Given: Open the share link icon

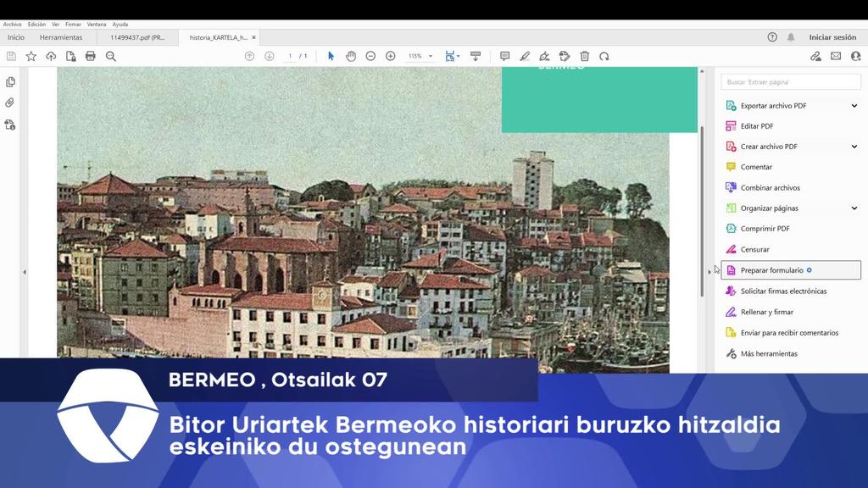Looking at the screenshot, I should [816, 56].
